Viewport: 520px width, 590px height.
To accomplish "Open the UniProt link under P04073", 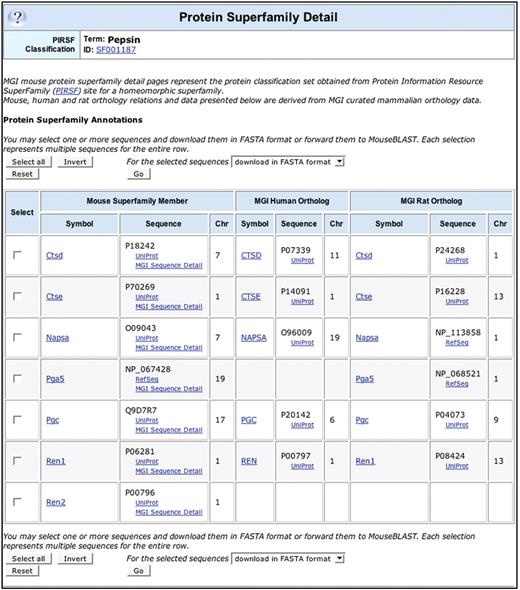I will (457, 425).
